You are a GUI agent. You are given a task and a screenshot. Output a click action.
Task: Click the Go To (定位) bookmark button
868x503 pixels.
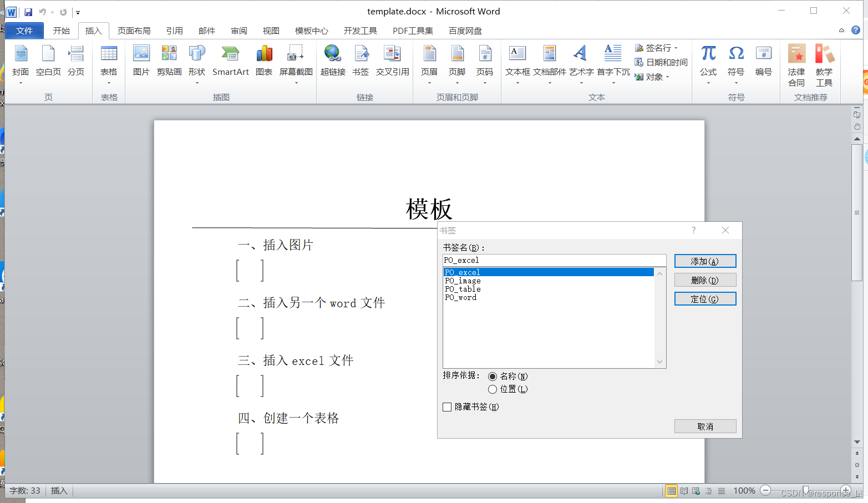click(705, 299)
